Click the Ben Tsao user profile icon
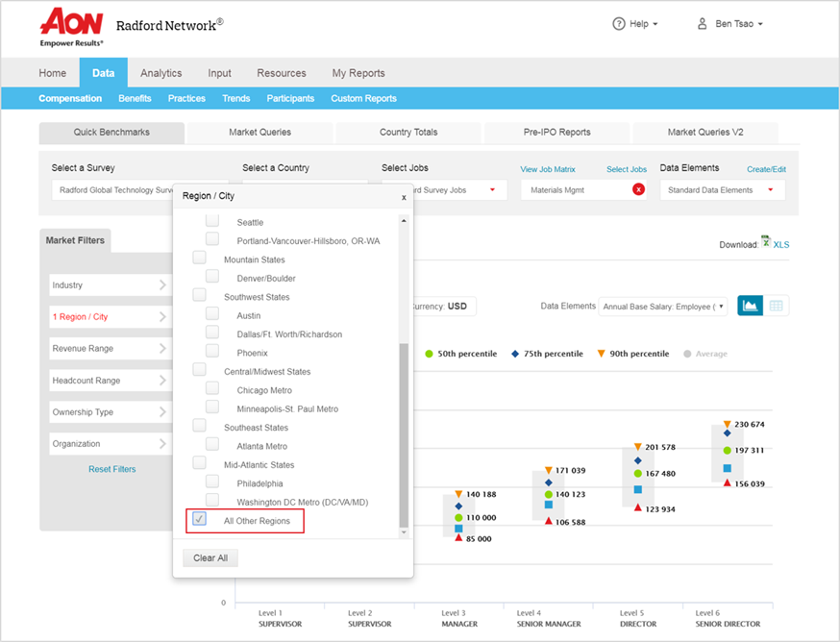840x642 pixels. (702, 24)
